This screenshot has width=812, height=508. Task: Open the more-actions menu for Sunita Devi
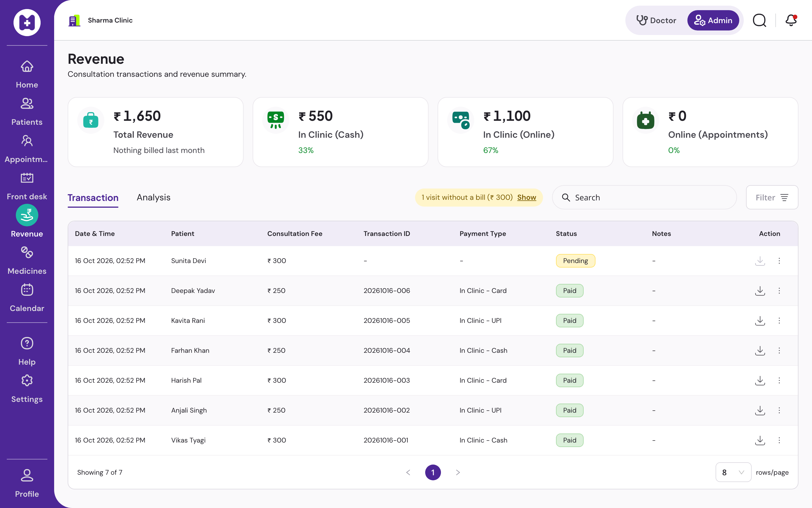tap(779, 261)
